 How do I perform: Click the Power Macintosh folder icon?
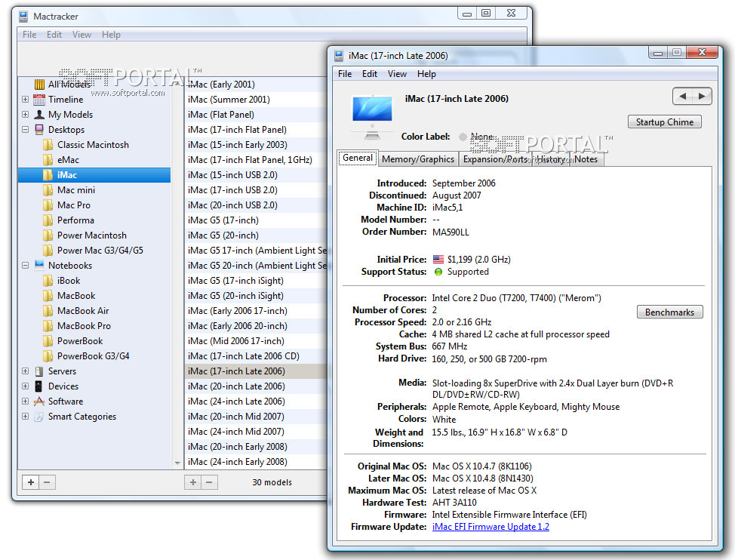pos(48,235)
